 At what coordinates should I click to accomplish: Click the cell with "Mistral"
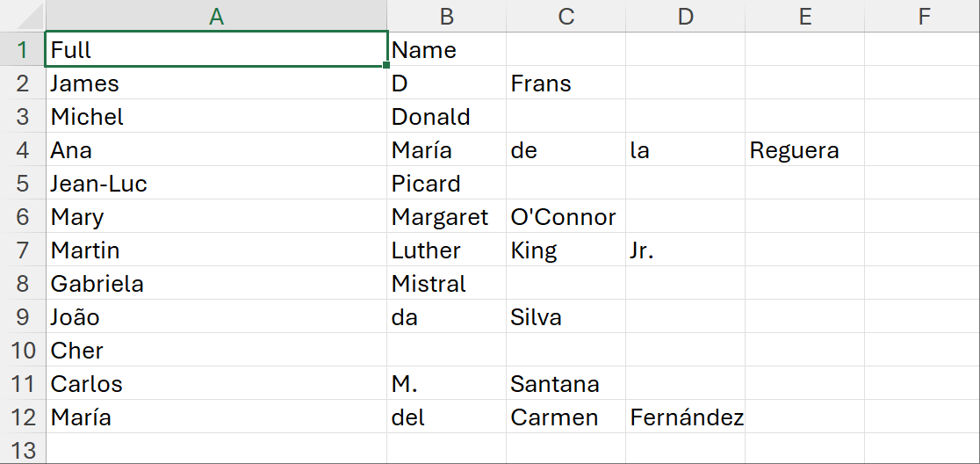(446, 284)
